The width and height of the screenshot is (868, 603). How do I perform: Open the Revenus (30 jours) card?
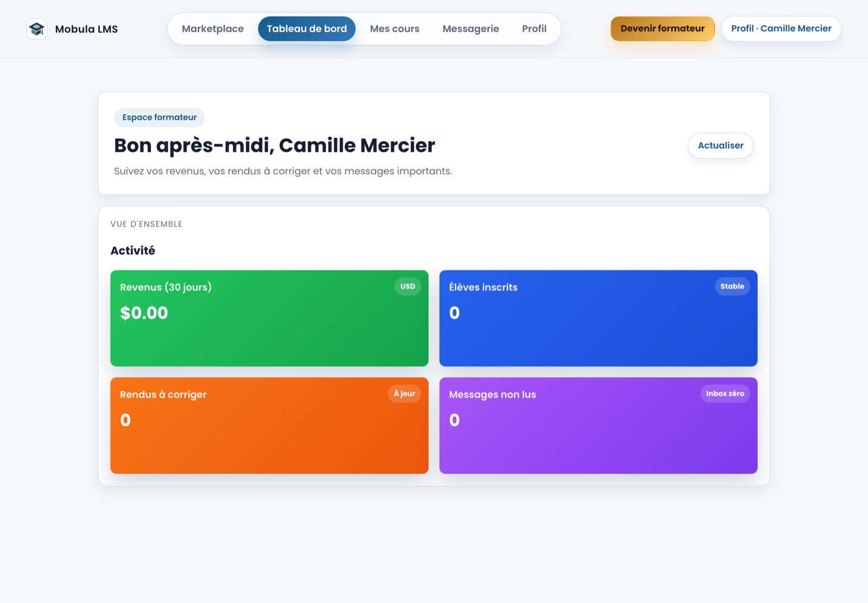click(x=269, y=318)
